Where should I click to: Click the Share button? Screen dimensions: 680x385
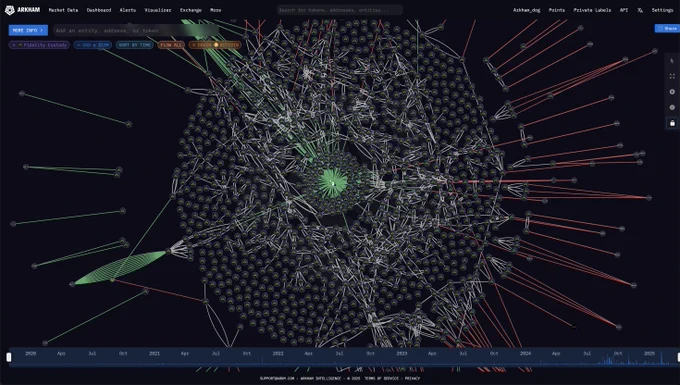[x=667, y=28]
